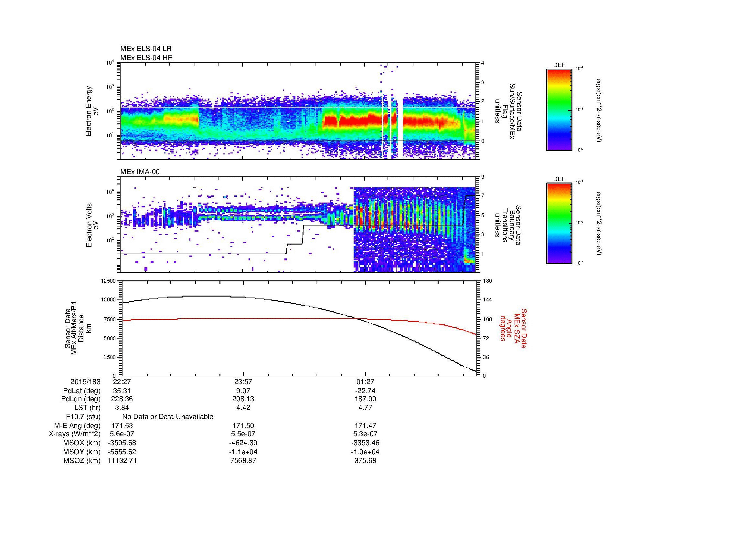Click X-rays value 5.5e-07

tap(243, 434)
